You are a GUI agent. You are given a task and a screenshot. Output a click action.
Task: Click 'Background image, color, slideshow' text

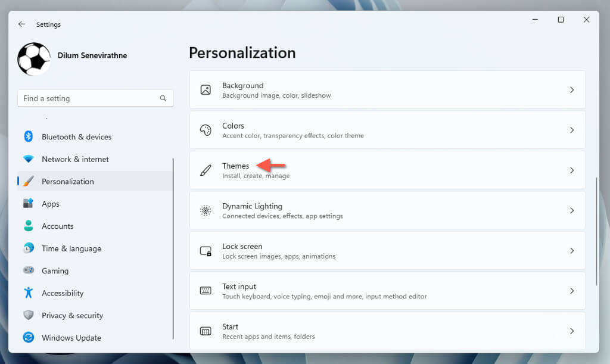click(x=276, y=95)
